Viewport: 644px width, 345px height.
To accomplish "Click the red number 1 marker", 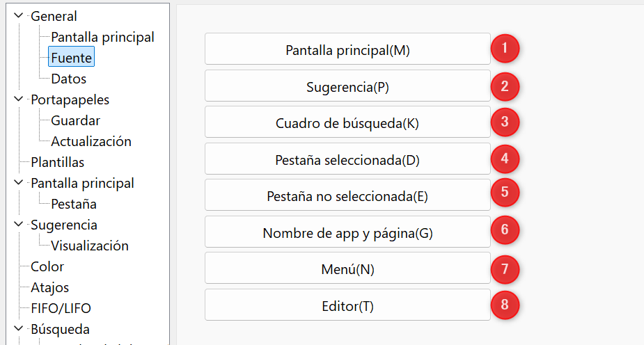I will pos(505,49).
